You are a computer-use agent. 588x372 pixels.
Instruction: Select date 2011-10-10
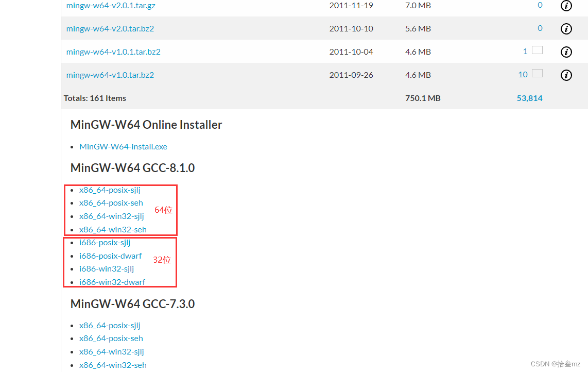coord(351,28)
